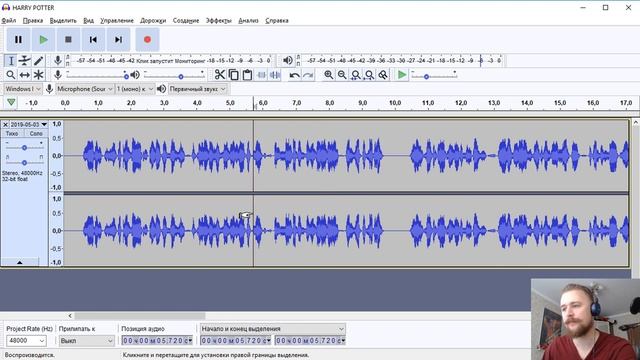Select the Envelope tool
This screenshot has height=360, width=640.
pyautogui.click(x=24, y=61)
